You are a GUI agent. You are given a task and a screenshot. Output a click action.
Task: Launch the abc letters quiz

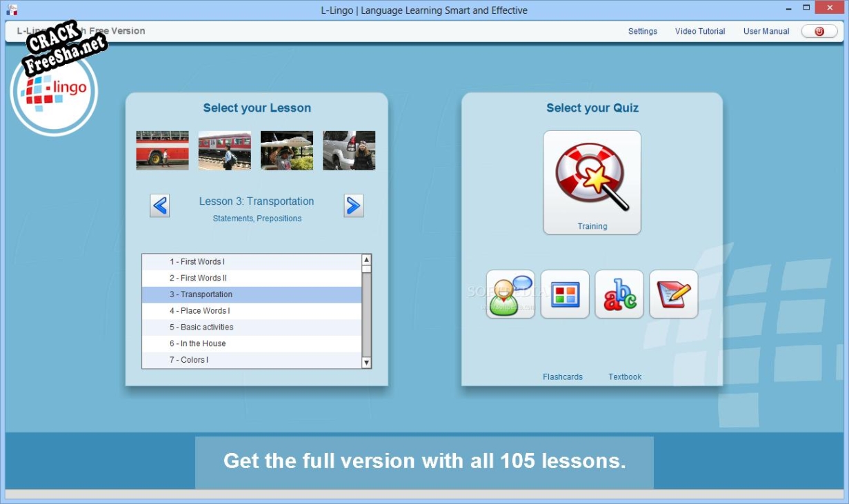click(619, 294)
